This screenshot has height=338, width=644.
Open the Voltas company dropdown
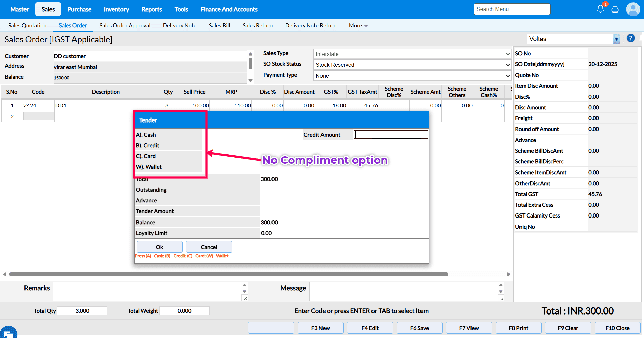pos(616,39)
